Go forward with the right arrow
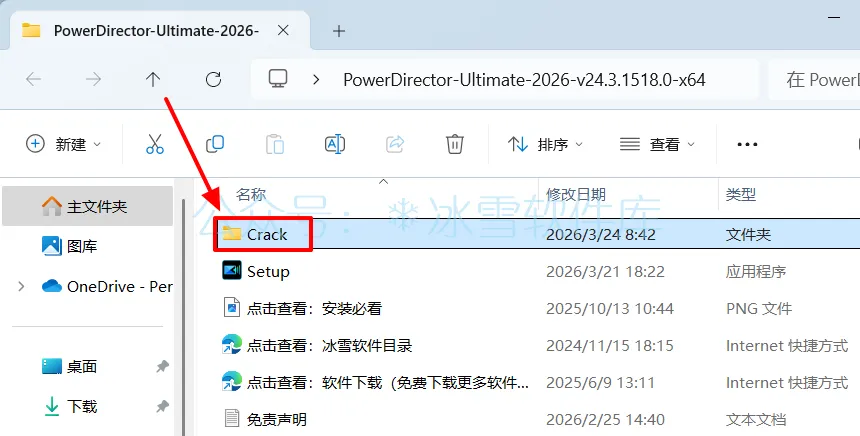 (93, 80)
